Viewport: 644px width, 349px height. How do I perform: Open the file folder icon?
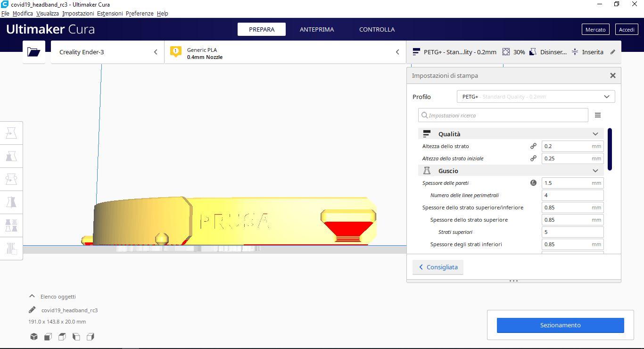tap(33, 52)
